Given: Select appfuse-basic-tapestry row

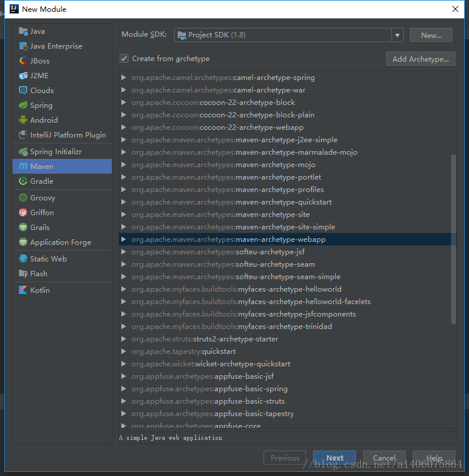Looking at the screenshot, I should pyautogui.click(x=287, y=414).
